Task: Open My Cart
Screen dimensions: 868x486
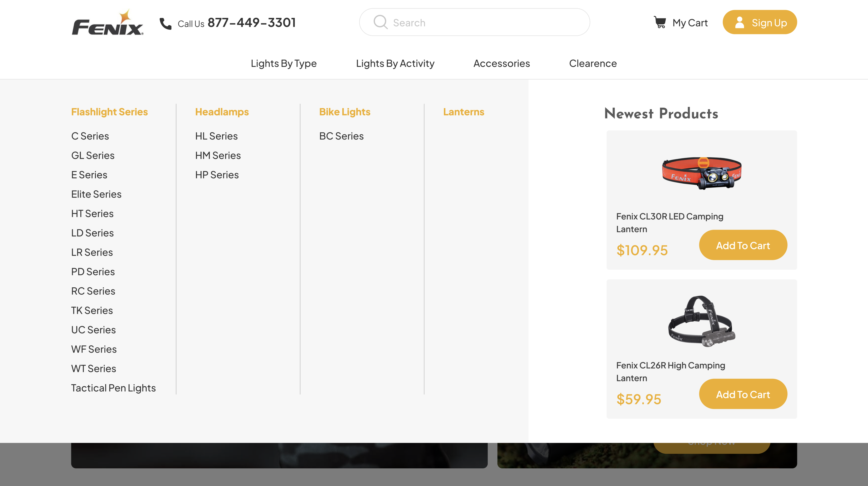Action: 680,23
